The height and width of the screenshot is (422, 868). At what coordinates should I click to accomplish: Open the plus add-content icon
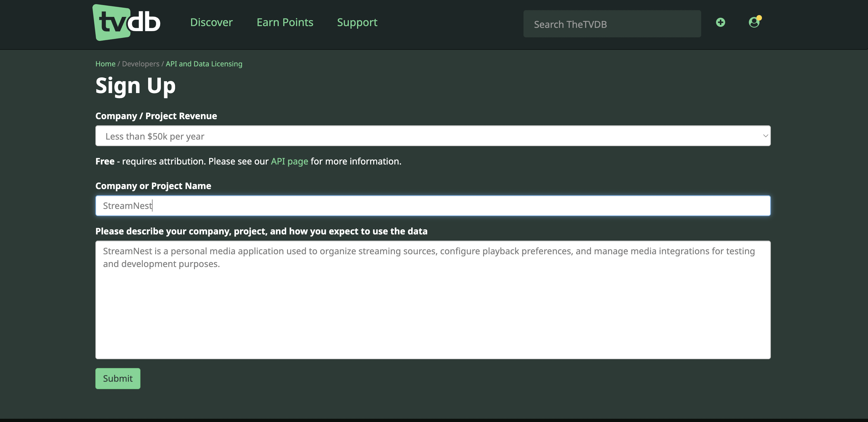[x=720, y=23]
